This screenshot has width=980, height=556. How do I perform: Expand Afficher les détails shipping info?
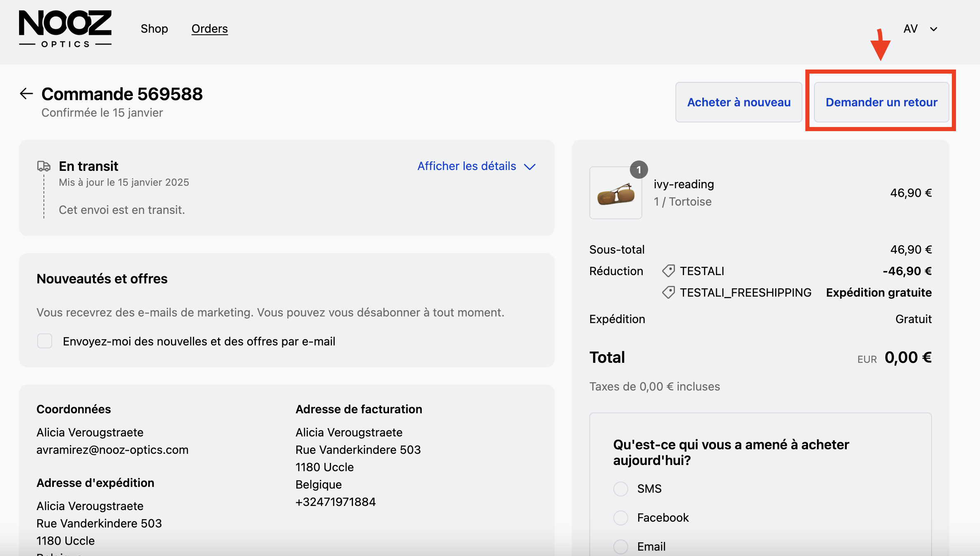point(466,166)
